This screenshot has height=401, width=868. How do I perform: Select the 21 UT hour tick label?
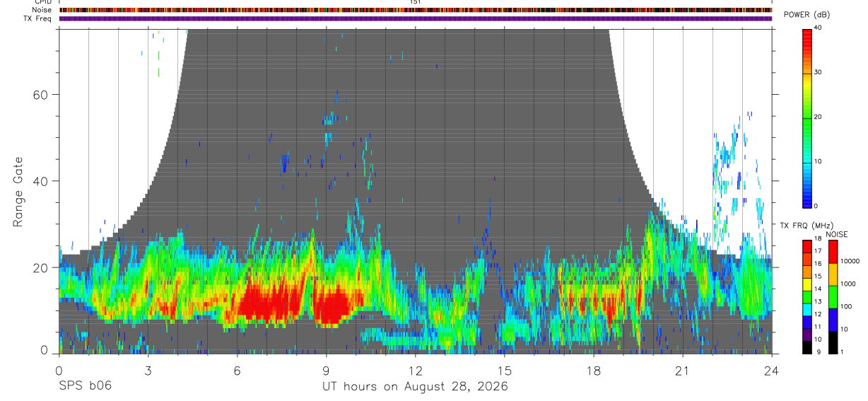tap(682, 370)
